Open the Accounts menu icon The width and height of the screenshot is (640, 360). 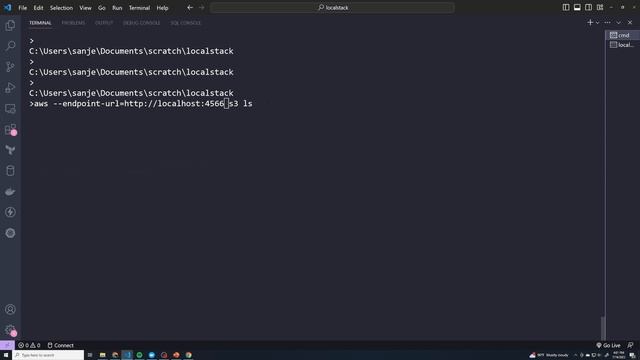[x=10, y=309]
